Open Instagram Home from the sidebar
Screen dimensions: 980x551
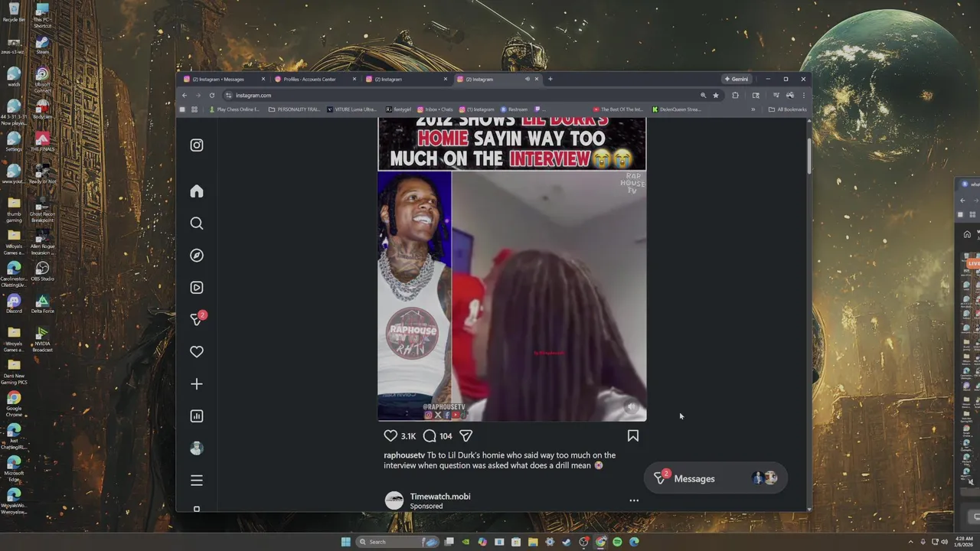coord(197,191)
